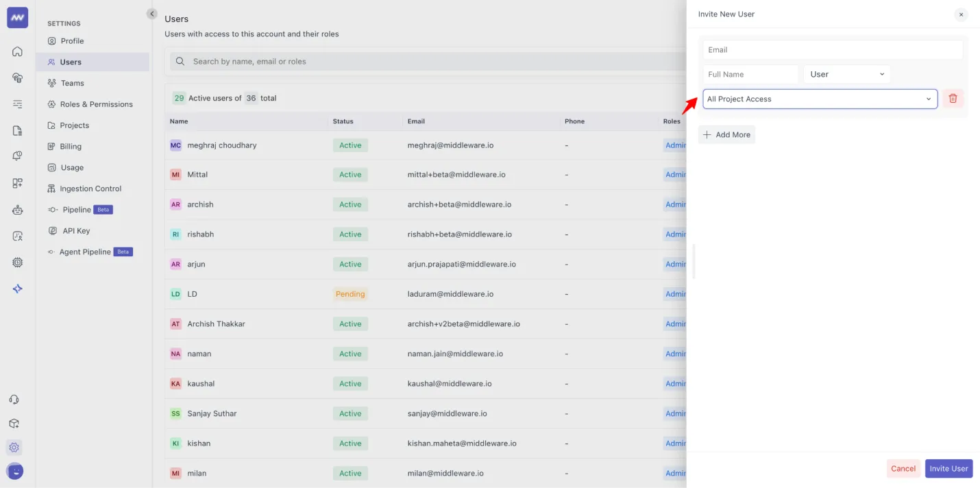Select Users in settings menu
980x488 pixels.
[93, 62]
